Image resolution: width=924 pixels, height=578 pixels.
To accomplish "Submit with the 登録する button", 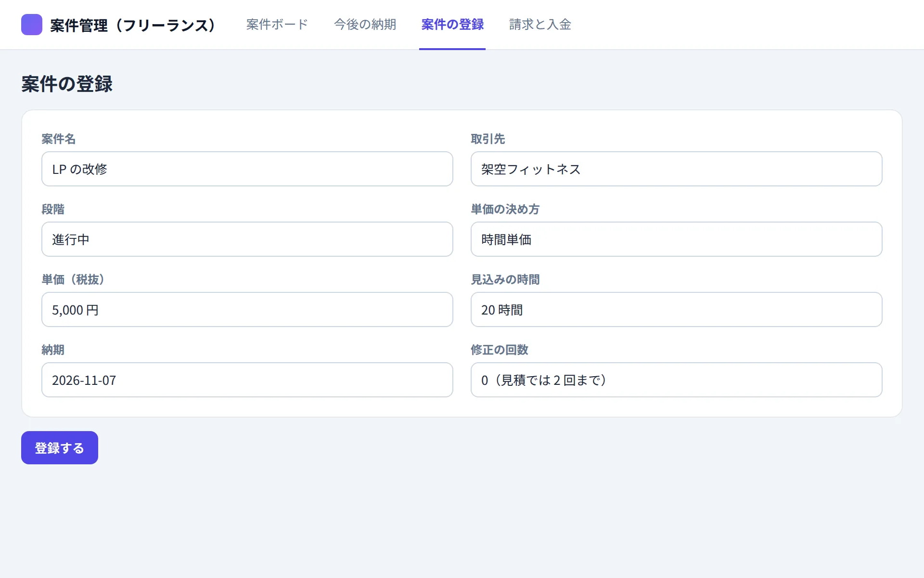I will (60, 448).
